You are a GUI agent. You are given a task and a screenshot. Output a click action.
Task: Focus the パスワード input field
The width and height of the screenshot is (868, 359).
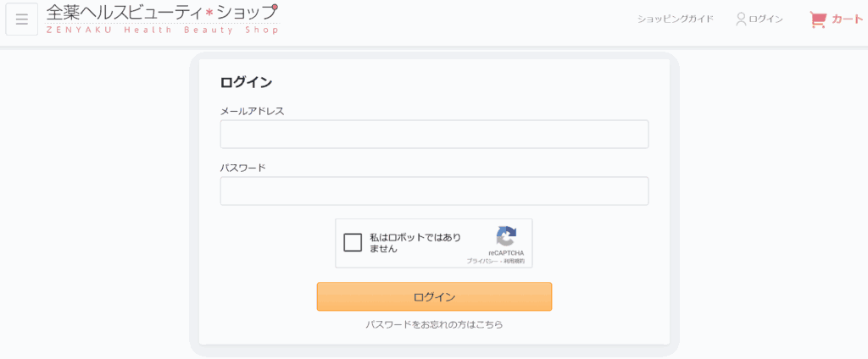point(434,191)
